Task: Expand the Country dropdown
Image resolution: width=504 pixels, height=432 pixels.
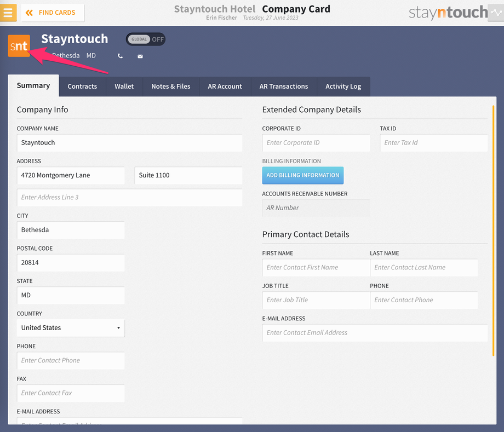Action: click(71, 327)
